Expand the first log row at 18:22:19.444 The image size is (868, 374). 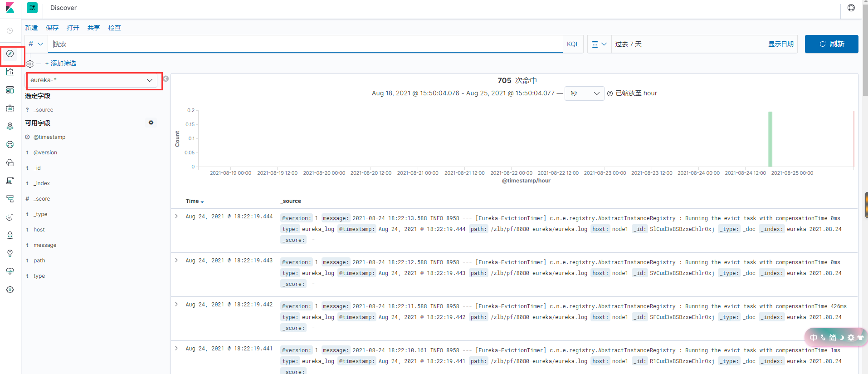coord(177,216)
